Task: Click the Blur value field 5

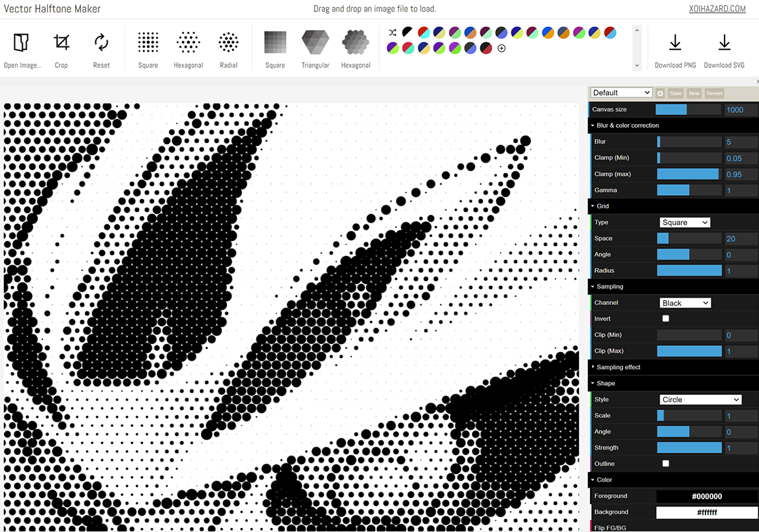Action: (741, 142)
